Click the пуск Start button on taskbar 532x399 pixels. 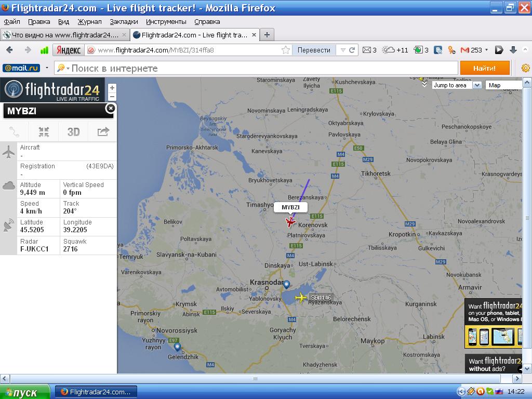click(25, 392)
